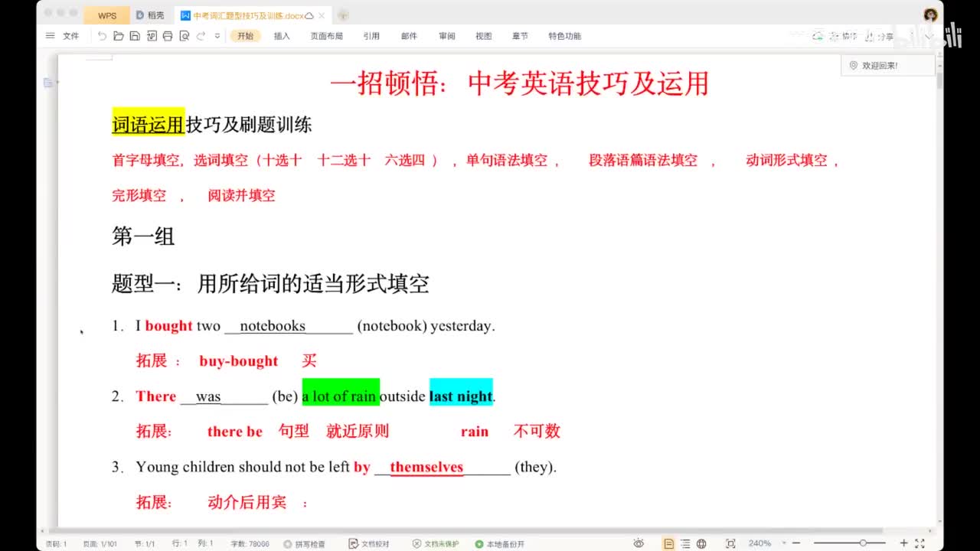Select the 插入 ribbon tab
This screenshot has width=980, height=551.
[x=282, y=36]
